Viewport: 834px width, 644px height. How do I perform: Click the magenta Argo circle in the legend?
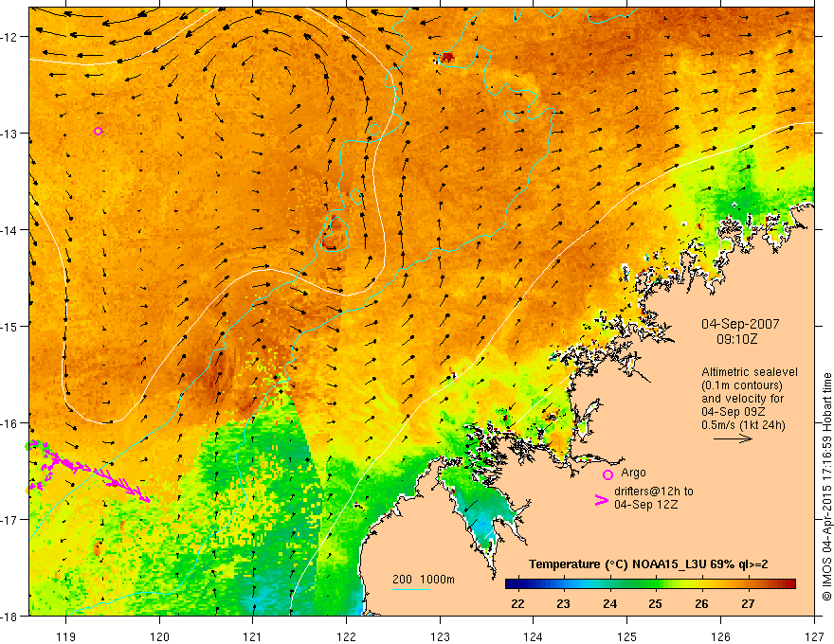607,474
